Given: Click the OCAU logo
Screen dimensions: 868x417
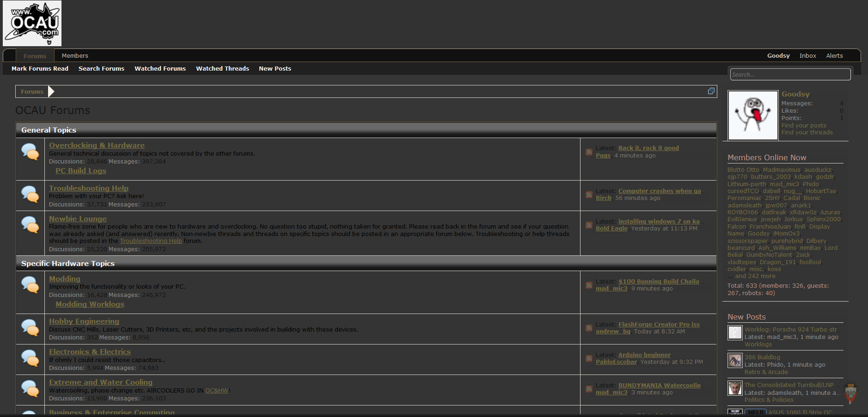Looking at the screenshot, I should pos(32,23).
